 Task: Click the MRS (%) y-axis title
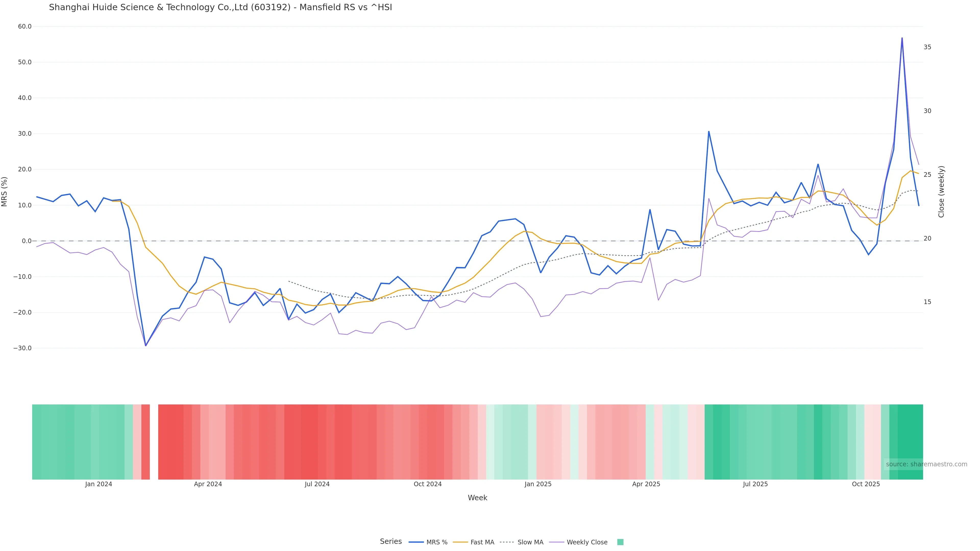pyautogui.click(x=5, y=191)
